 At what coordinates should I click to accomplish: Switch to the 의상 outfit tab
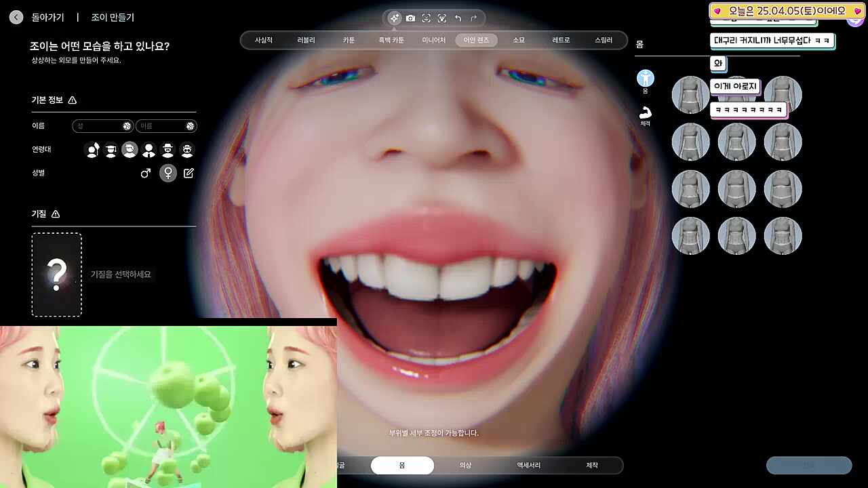tap(465, 466)
